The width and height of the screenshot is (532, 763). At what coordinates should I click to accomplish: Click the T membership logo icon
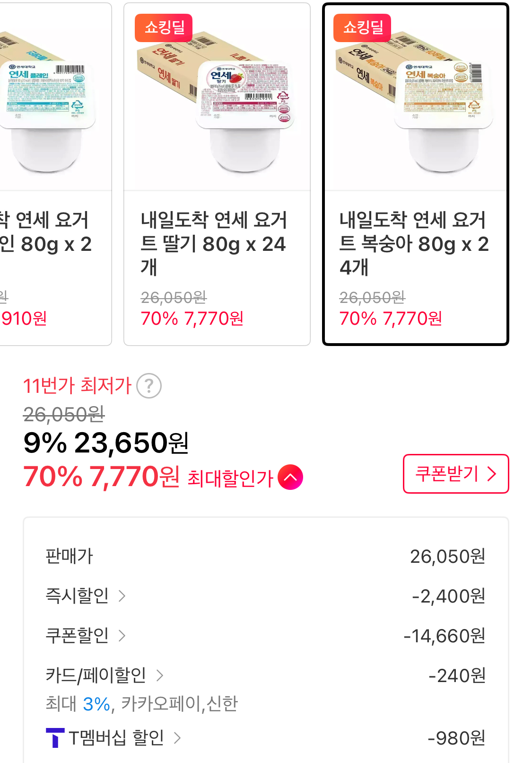click(x=55, y=738)
